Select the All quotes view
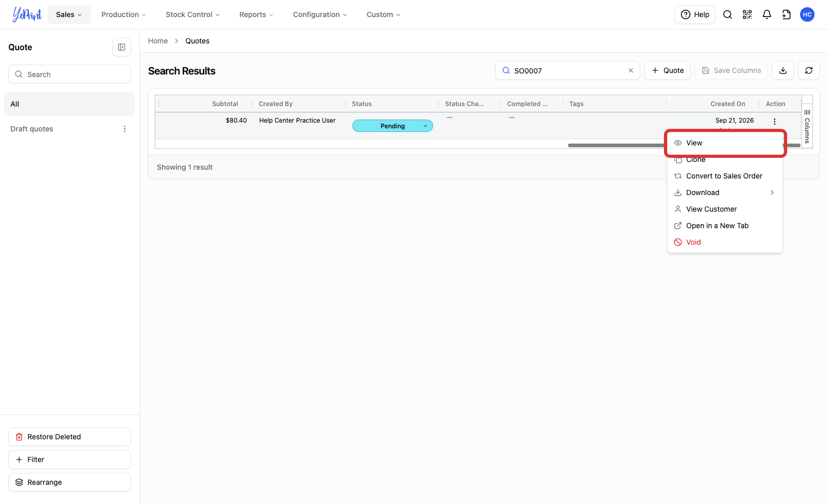This screenshot has height=504, width=828. (x=69, y=104)
